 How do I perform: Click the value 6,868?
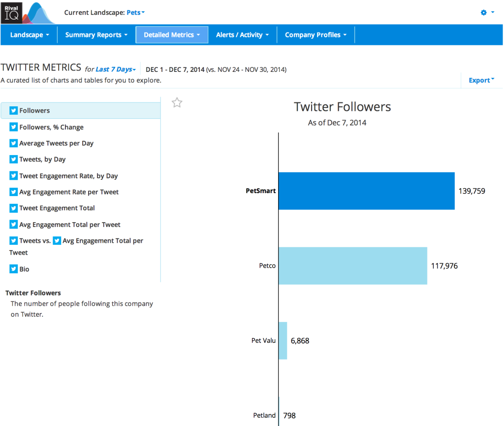point(300,341)
